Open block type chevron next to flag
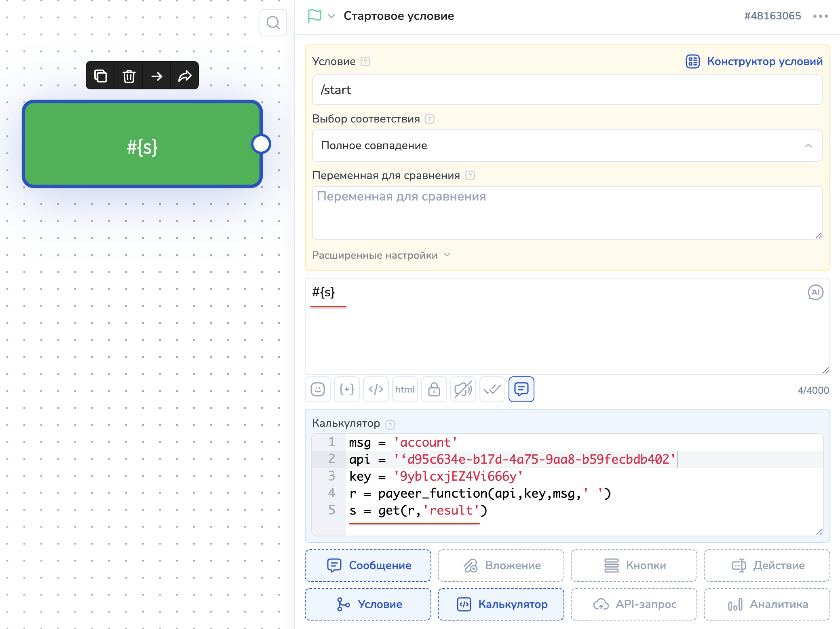Screen dimensions: 840x629 point(331,16)
